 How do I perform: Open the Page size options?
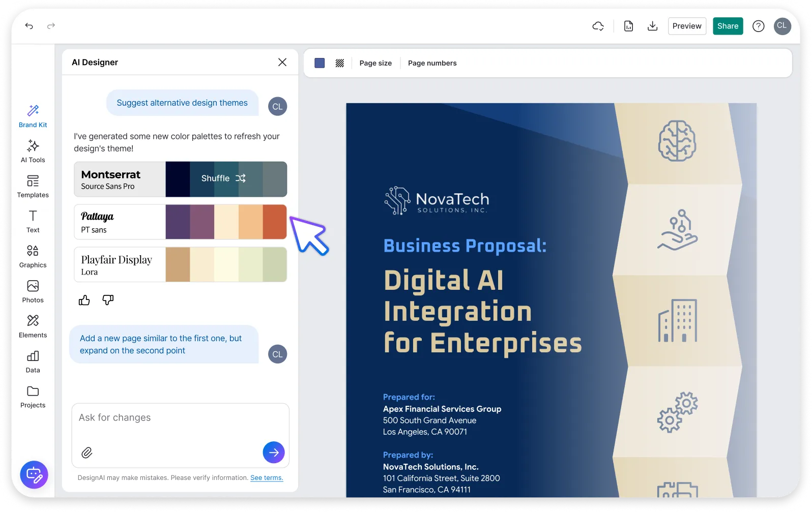[375, 63]
